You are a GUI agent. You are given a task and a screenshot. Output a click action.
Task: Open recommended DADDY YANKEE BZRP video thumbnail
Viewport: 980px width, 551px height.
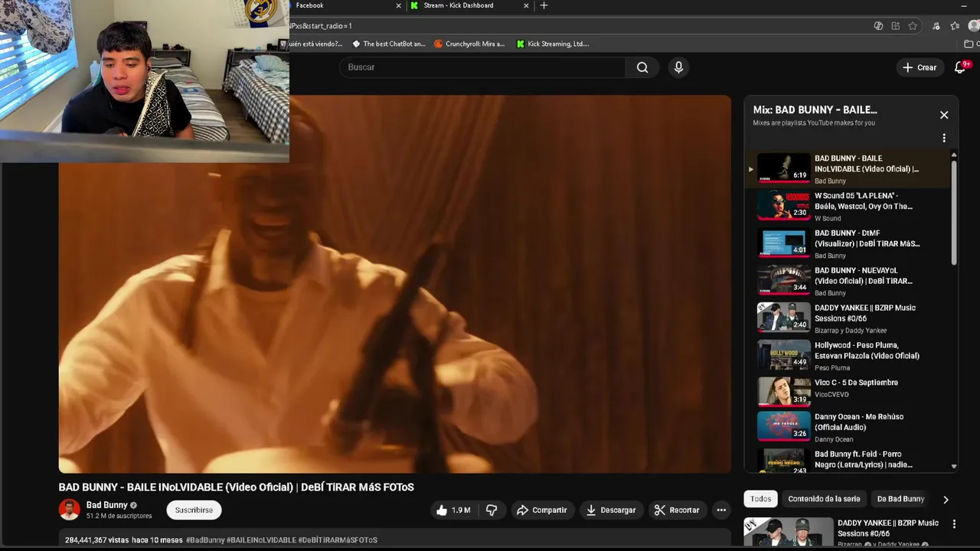[788, 533]
